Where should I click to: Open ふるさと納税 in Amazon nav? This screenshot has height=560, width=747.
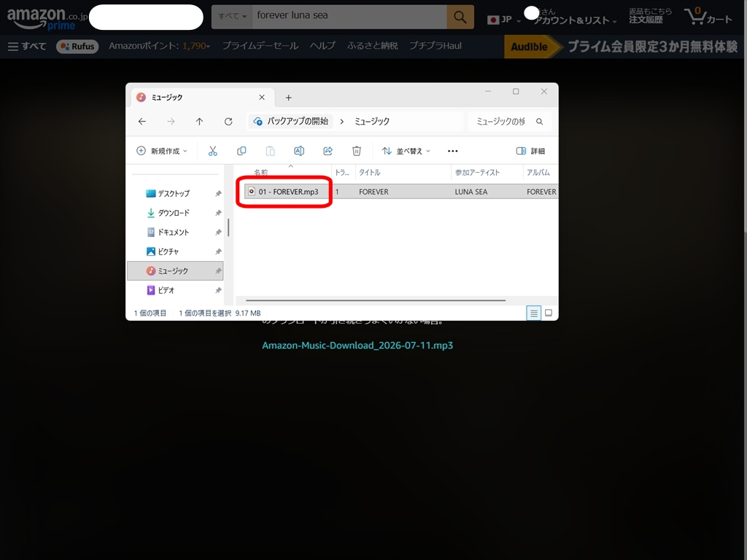pos(373,46)
